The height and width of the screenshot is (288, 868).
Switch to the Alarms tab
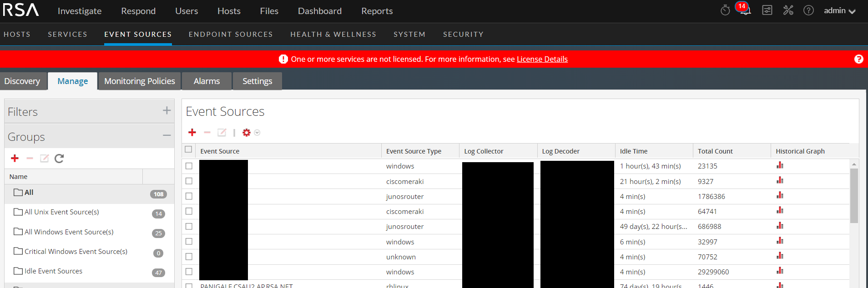pos(207,81)
